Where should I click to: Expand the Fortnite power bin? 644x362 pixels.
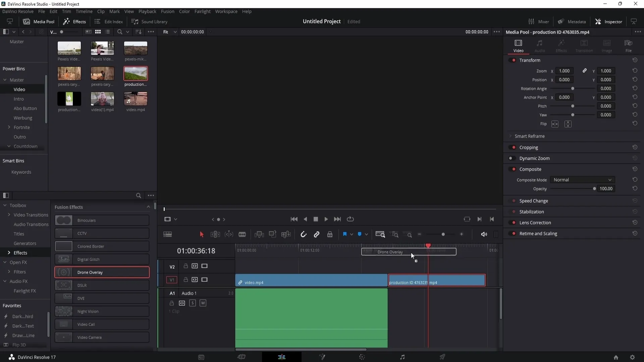click(9, 127)
